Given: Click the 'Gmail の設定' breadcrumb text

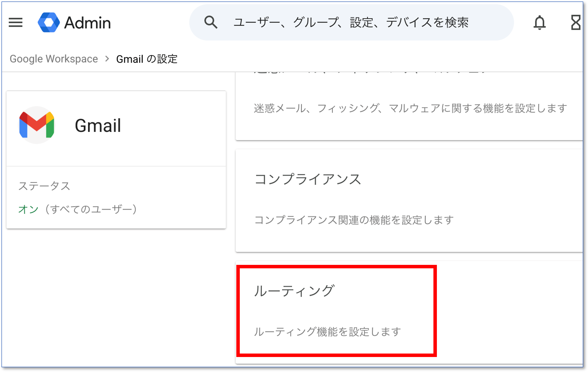Looking at the screenshot, I should tap(147, 59).
